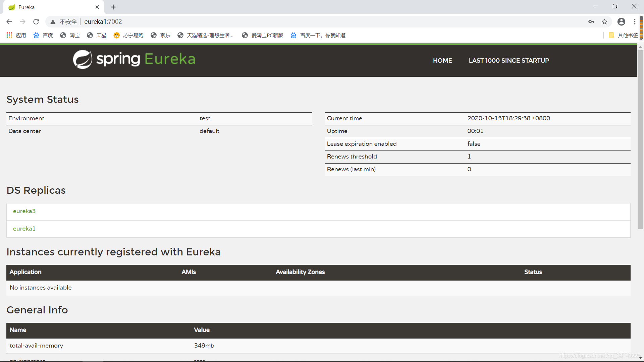The width and height of the screenshot is (644, 362).
Task: Click the Spring Eureka logo
Action: pyautogui.click(x=134, y=59)
